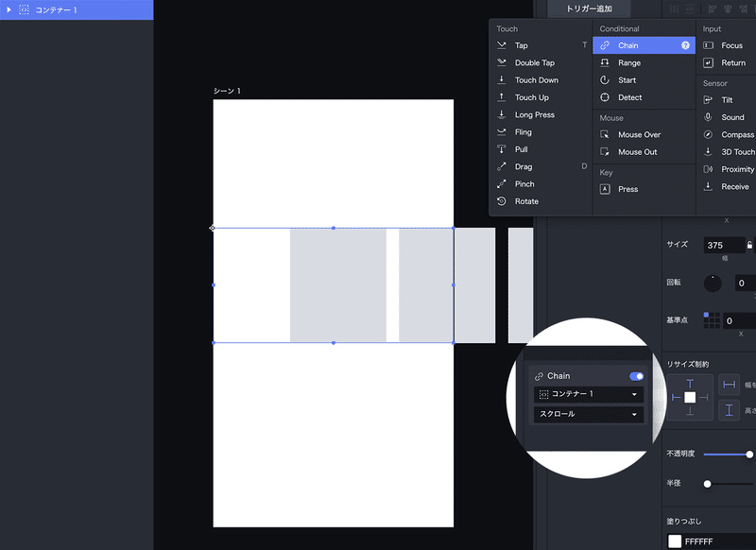Open the スクロール dropdown in Chain card
The image size is (756, 550).
pos(588,414)
